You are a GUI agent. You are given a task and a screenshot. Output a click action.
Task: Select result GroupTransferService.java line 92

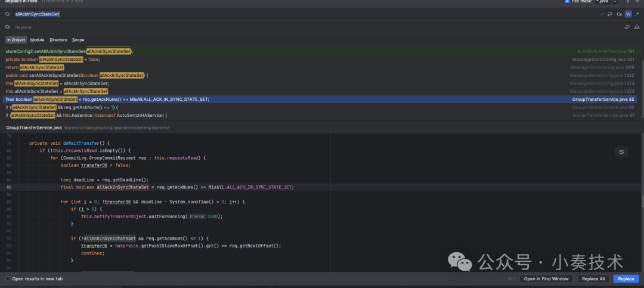320,107
